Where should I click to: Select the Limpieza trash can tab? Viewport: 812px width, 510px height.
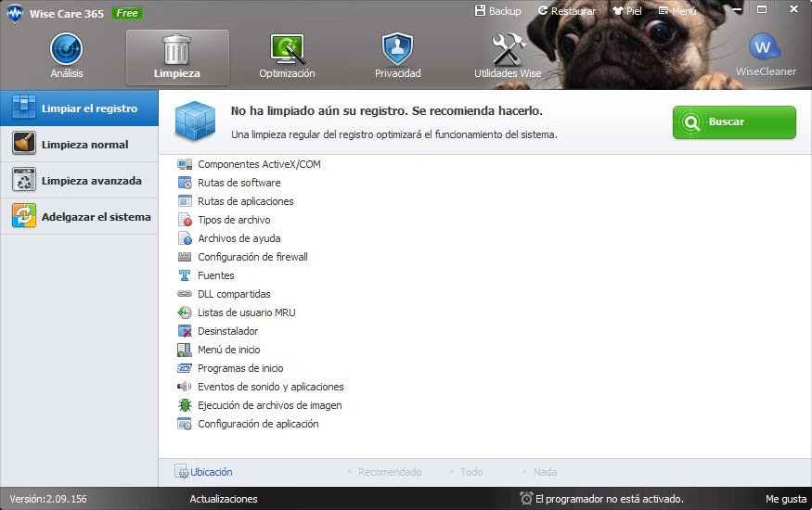pyautogui.click(x=177, y=57)
